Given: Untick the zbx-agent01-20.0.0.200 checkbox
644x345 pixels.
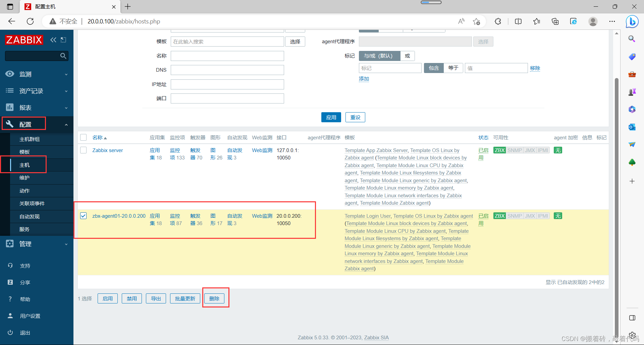Looking at the screenshot, I should click(x=84, y=216).
